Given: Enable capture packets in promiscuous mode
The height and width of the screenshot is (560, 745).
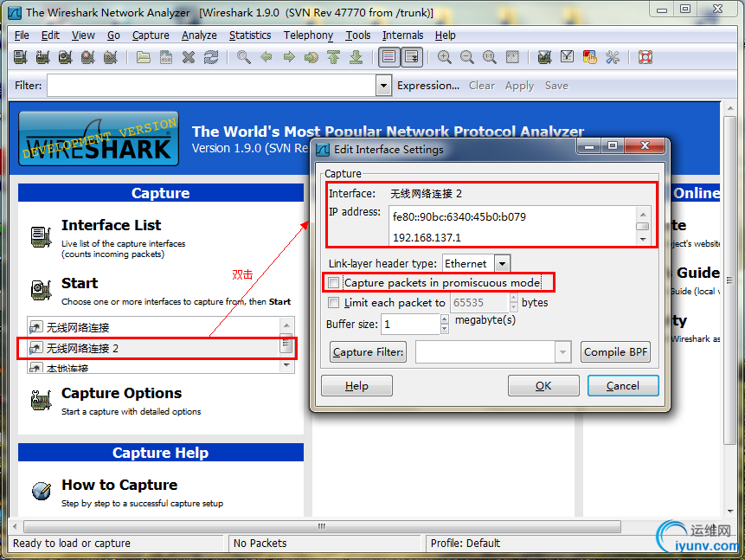Looking at the screenshot, I should coord(334,283).
